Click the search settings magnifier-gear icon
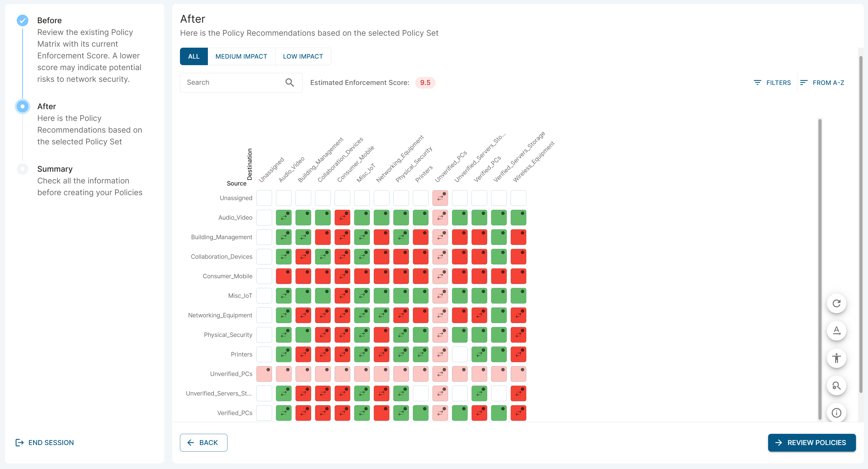 (x=836, y=386)
